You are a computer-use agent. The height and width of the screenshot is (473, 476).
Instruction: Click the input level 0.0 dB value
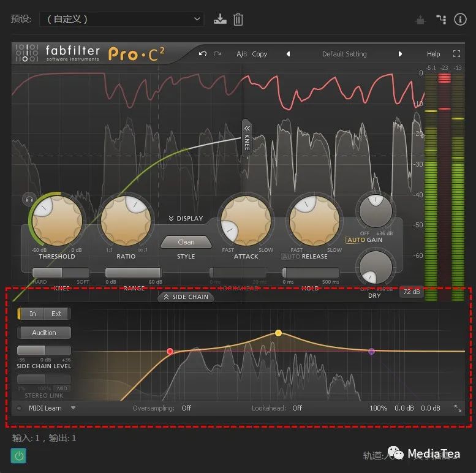coord(404,408)
